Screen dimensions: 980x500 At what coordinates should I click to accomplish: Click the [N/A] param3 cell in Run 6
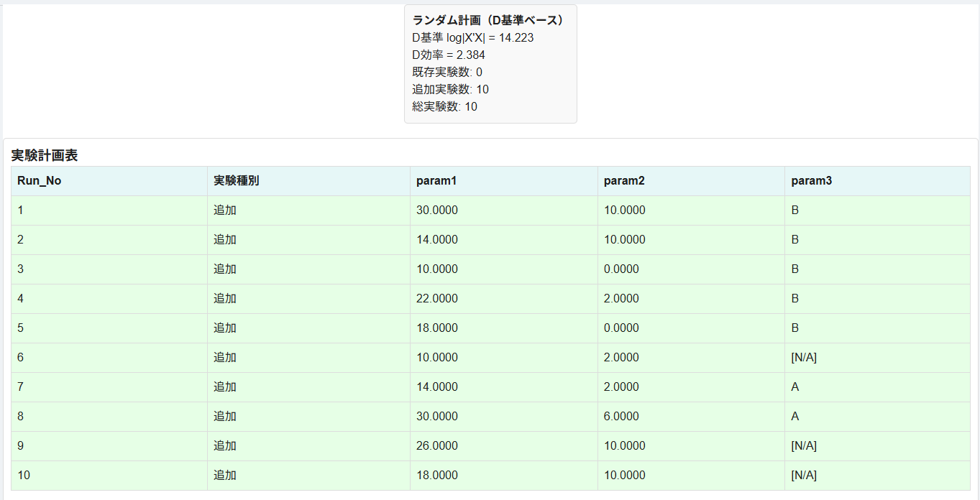coord(804,358)
